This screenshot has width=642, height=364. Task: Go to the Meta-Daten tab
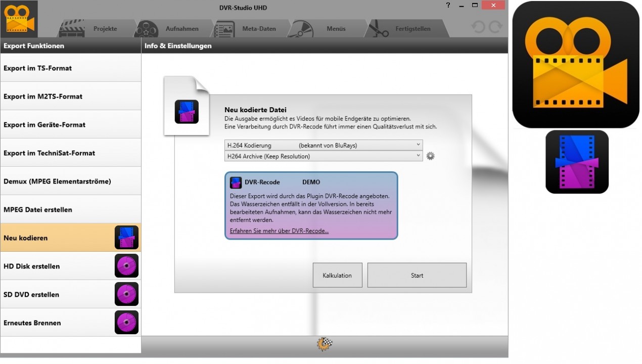pyautogui.click(x=251, y=29)
